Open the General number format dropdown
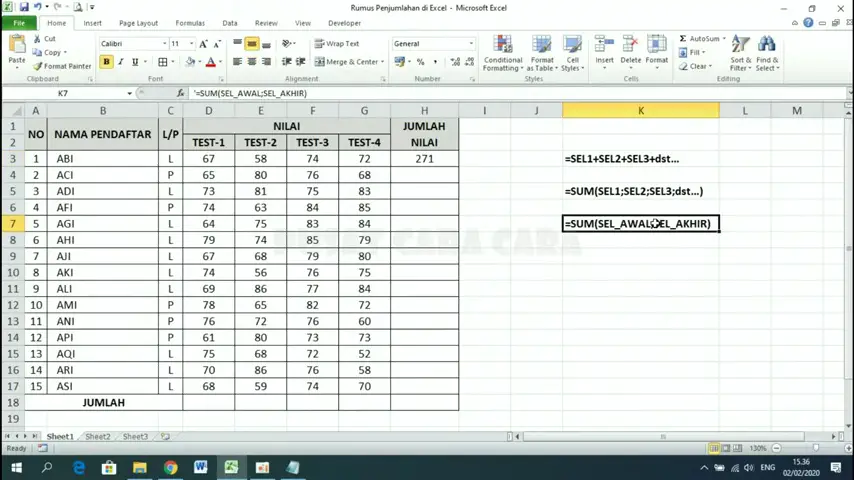854x480 pixels. [471, 44]
